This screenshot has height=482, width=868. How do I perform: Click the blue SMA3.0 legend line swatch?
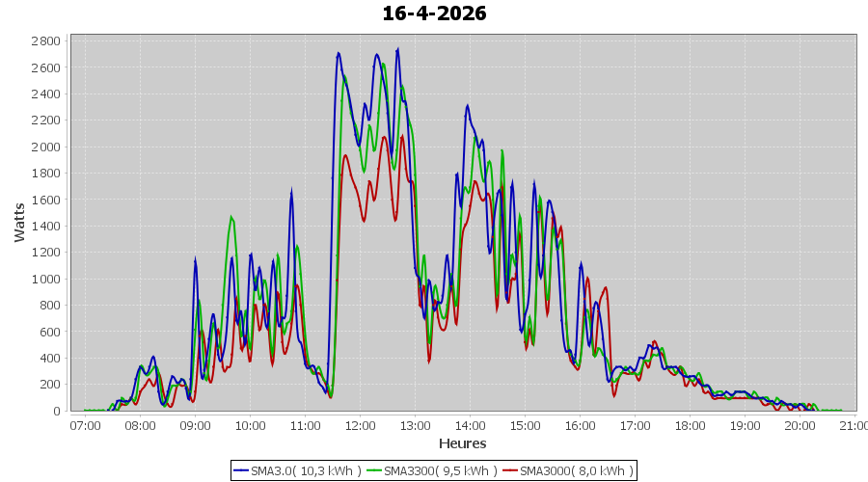[241, 470]
